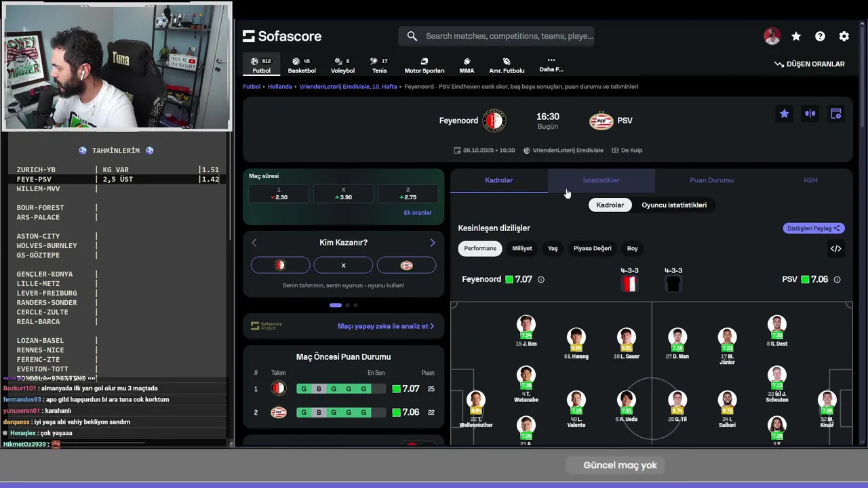Expand the Daha Fazla sports menu

[551, 65]
